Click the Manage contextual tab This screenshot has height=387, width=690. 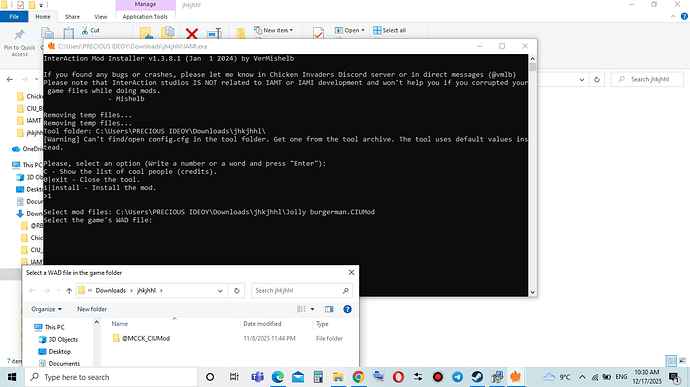(x=145, y=4)
